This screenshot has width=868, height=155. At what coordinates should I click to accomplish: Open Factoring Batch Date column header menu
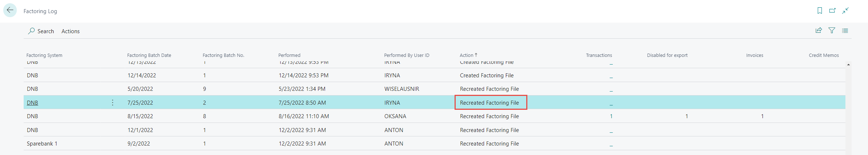(x=149, y=55)
